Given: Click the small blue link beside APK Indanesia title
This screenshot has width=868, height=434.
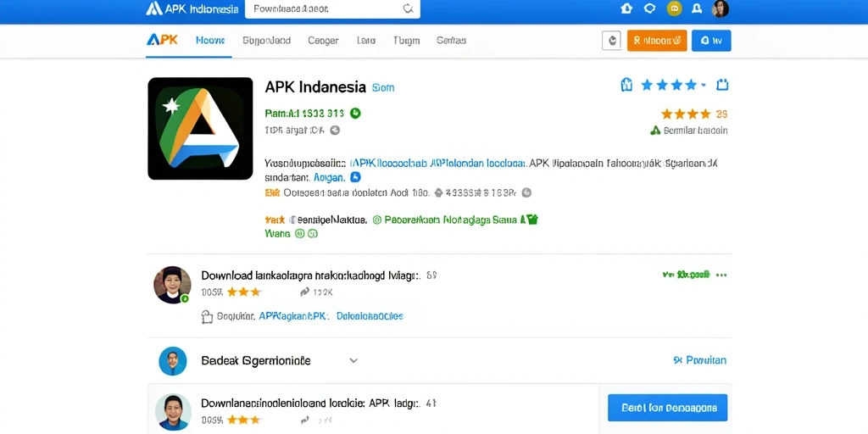Looking at the screenshot, I should 383,87.
